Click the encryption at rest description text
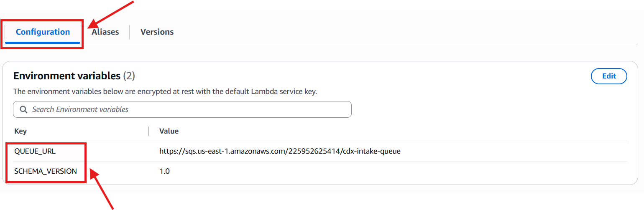 pyautogui.click(x=165, y=91)
